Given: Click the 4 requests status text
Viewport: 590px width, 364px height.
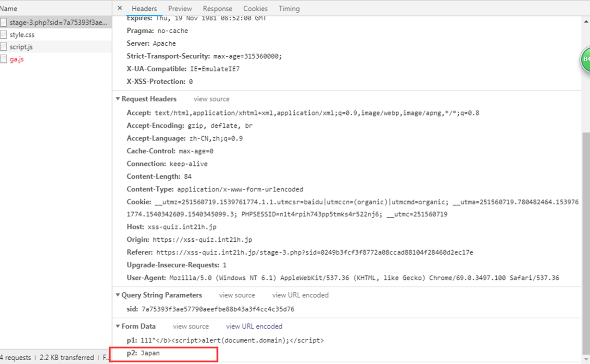Looking at the screenshot, I should coord(15,357).
